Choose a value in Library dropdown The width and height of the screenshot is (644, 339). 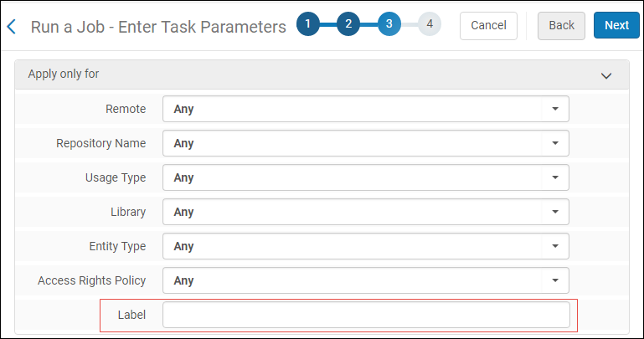(x=365, y=212)
